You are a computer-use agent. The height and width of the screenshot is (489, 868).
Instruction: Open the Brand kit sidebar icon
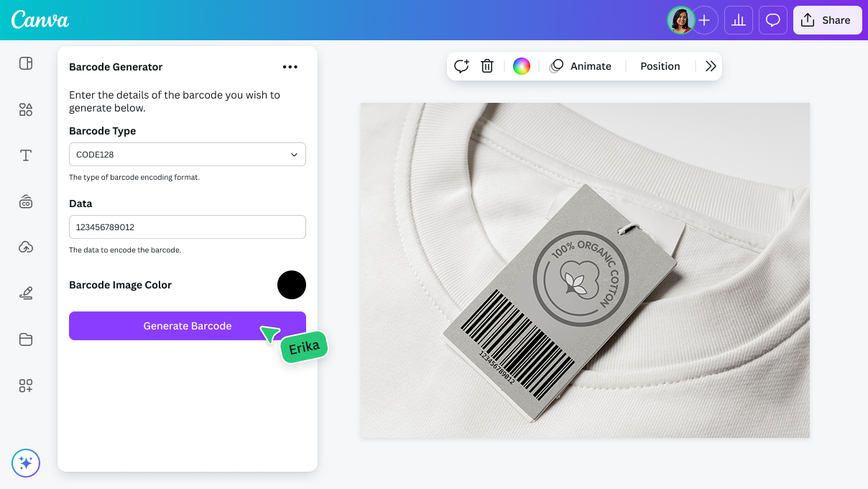click(26, 202)
